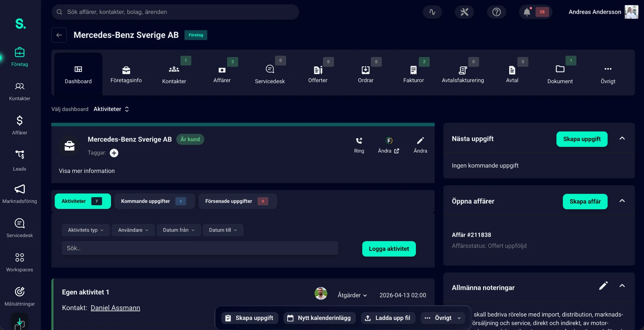This screenshot has height=330, width=644.
Task: Click Nytt kalenderinlägg button
Action: (x=320, y=318)
